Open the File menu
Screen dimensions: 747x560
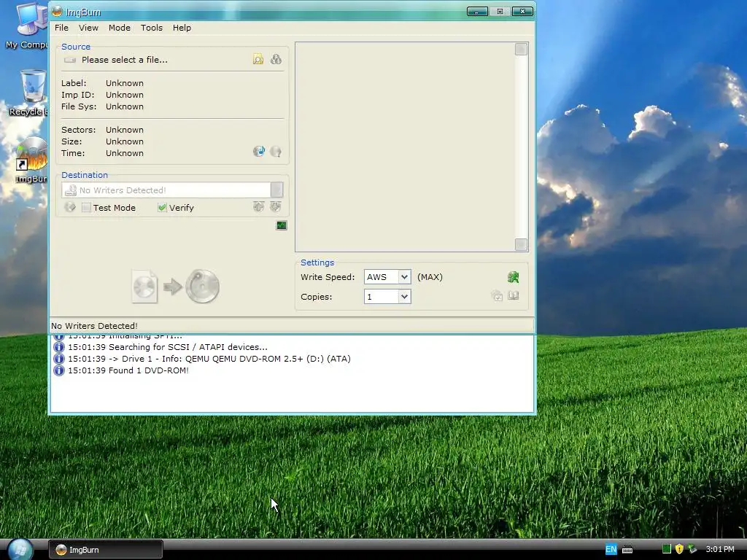pos(61,28)
